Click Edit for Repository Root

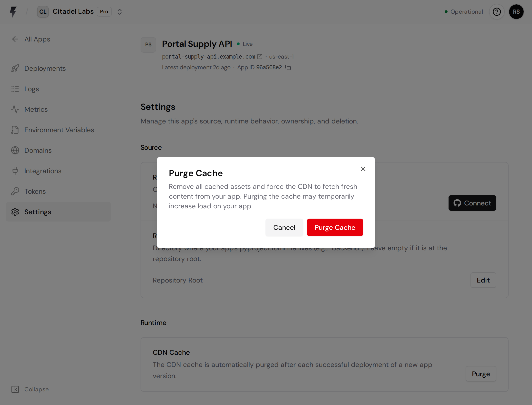click(483, 280)
